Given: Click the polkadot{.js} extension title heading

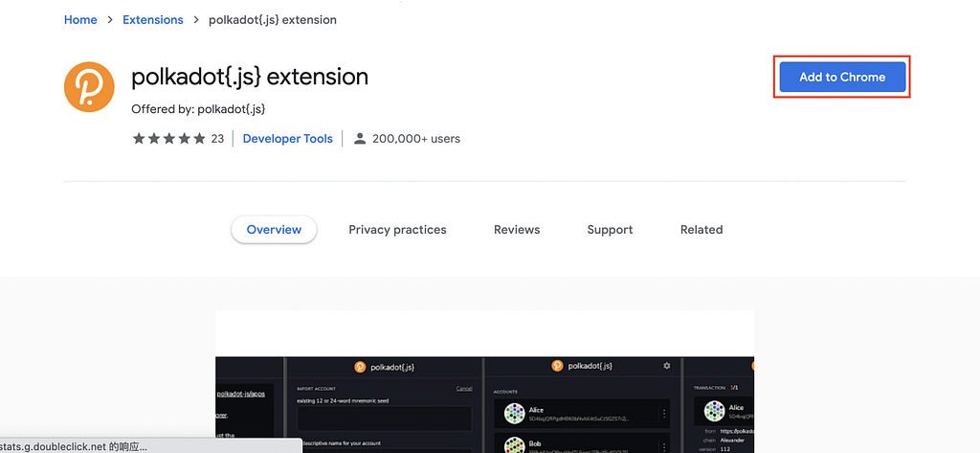Looking at the screenshot, I should pyautogui.click(x=250, y=77).
